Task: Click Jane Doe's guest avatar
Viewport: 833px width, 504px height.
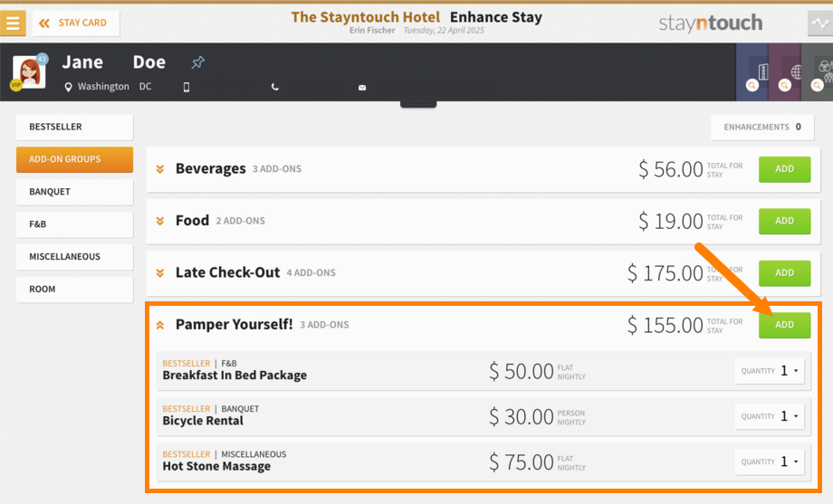Action: 29,71
